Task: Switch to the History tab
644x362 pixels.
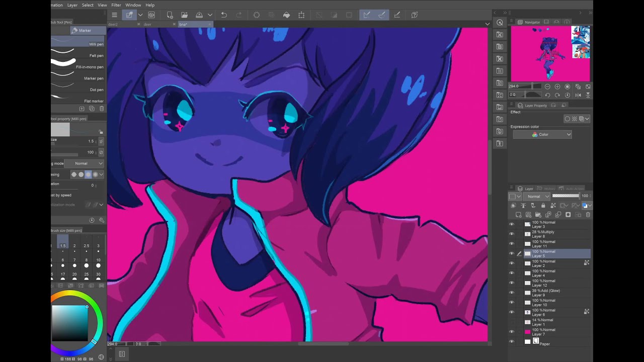Action: tap(547, 189)
